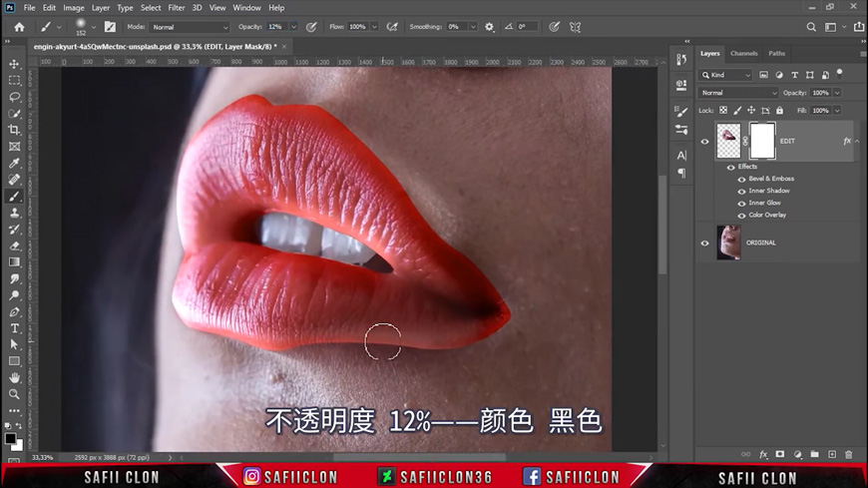The width and height of the screenshot is (868, 488).
Task: Create new adjustment layer icon
Action: point(798,455)
